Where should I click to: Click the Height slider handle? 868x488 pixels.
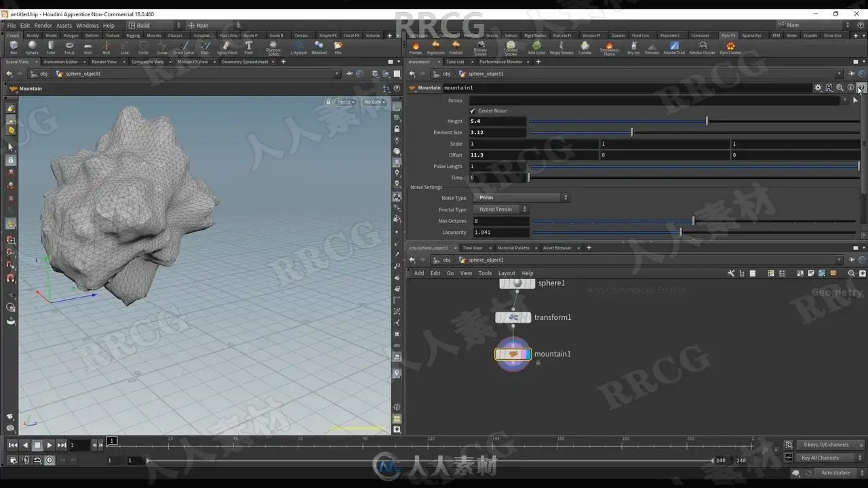point(707,121)
